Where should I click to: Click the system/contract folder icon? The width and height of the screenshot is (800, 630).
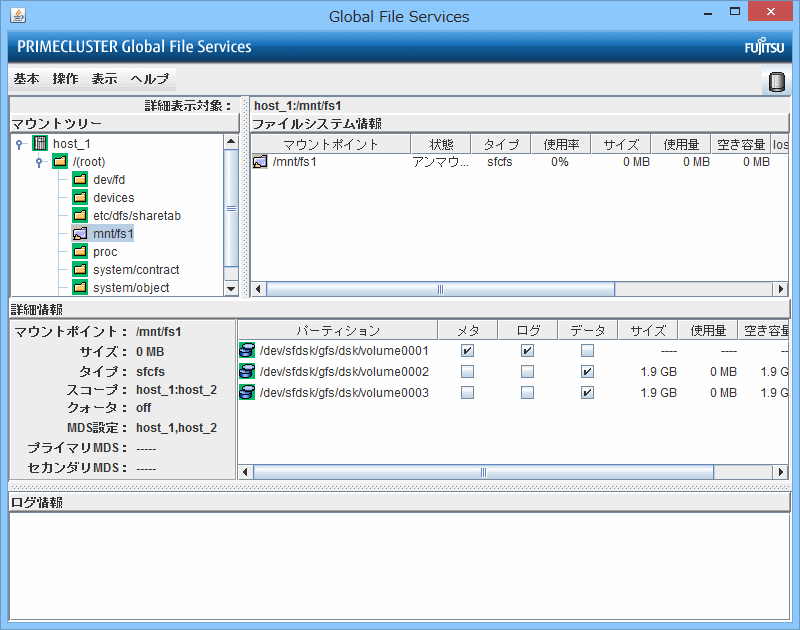[x=80, y=269]
